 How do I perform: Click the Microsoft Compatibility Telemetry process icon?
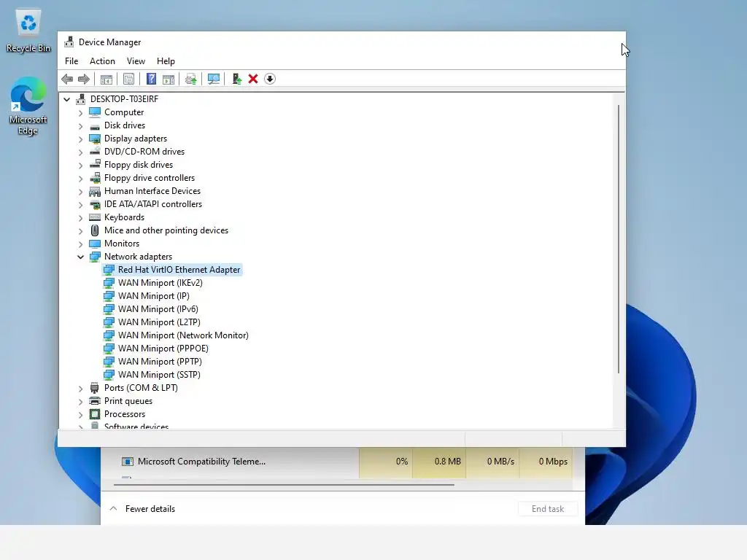coord(127,462)
